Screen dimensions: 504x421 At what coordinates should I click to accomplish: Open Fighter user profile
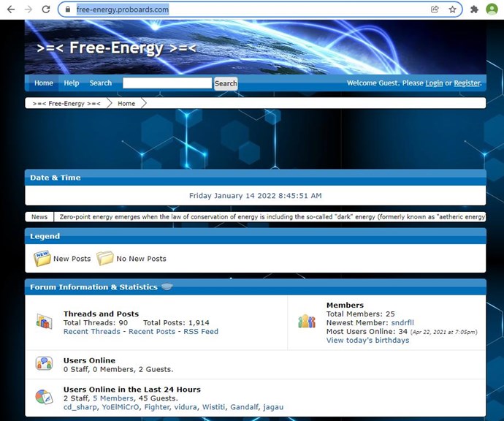click(x=156, y=407)
